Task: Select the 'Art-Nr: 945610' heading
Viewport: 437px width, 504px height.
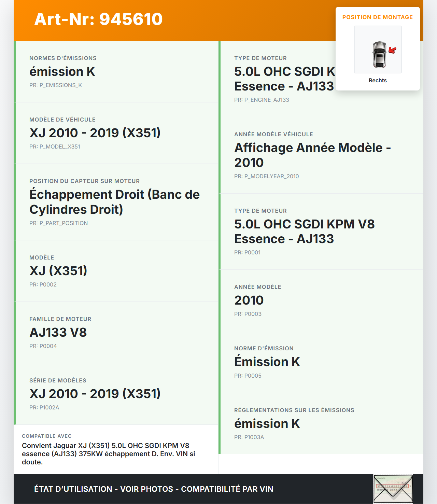Action: coord(99,19)
